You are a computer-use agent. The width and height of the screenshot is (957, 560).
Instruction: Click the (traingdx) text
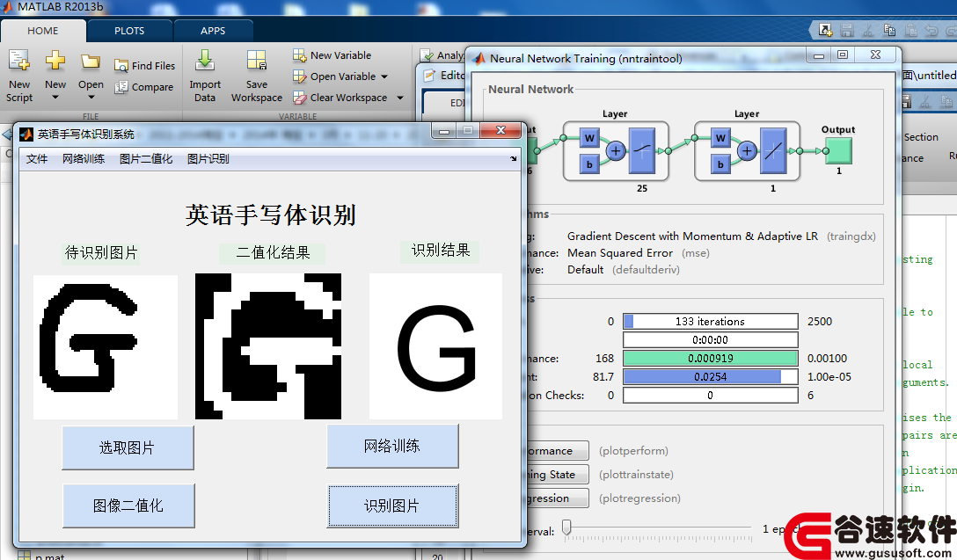(851, 236)
